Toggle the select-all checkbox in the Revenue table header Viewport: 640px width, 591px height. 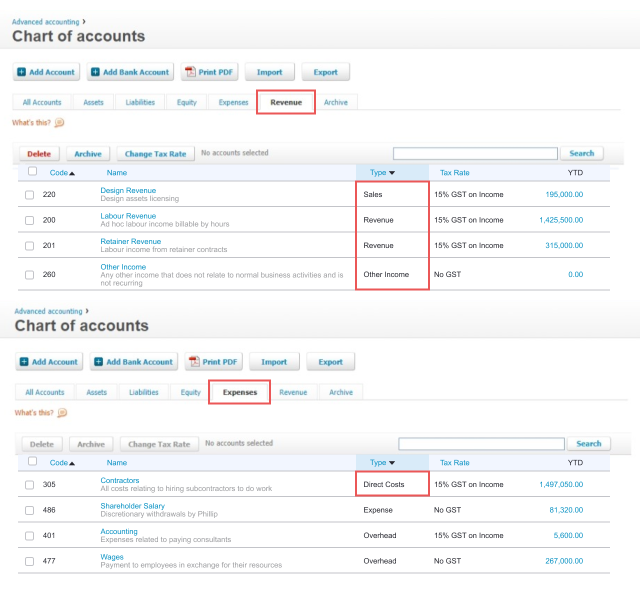(x=32, y=172)
